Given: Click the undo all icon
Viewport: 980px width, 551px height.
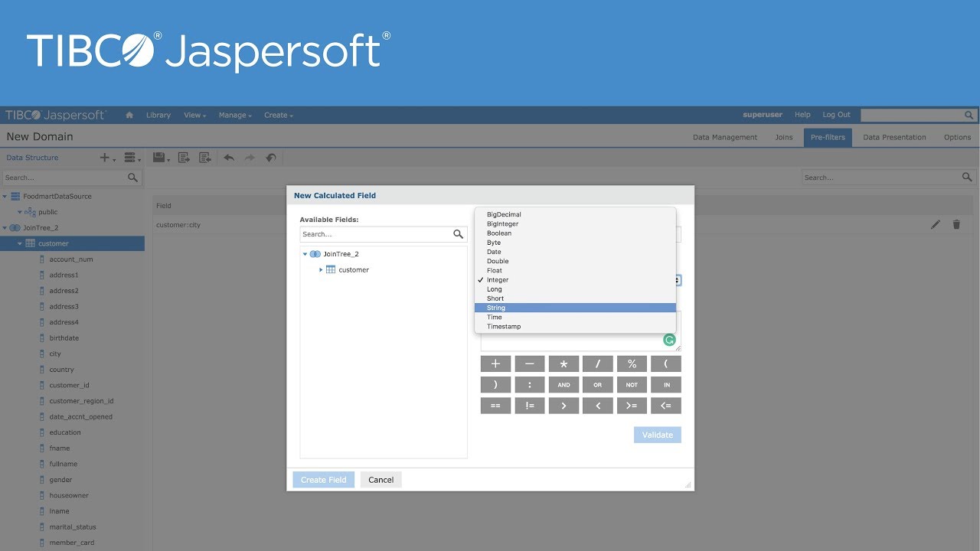Looking at the screenshot, I should 270,158.
